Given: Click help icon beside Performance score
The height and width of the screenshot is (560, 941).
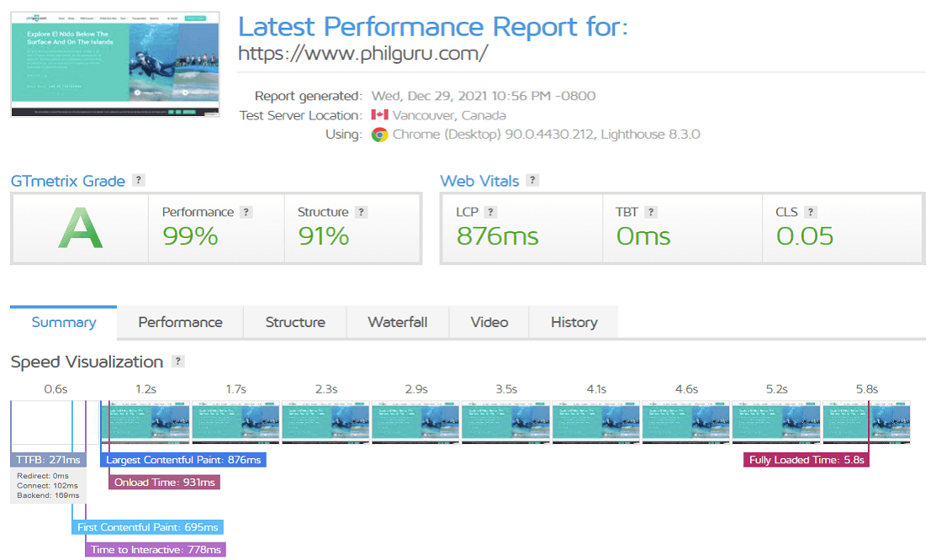Looking at the screenshot, I should pos(246,213).
